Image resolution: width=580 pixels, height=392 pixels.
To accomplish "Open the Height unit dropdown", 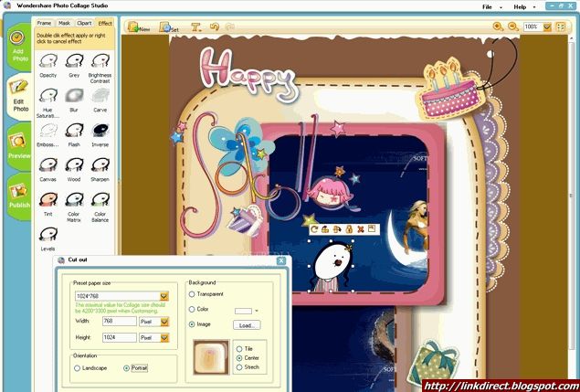I will click(x=164, y=337).
